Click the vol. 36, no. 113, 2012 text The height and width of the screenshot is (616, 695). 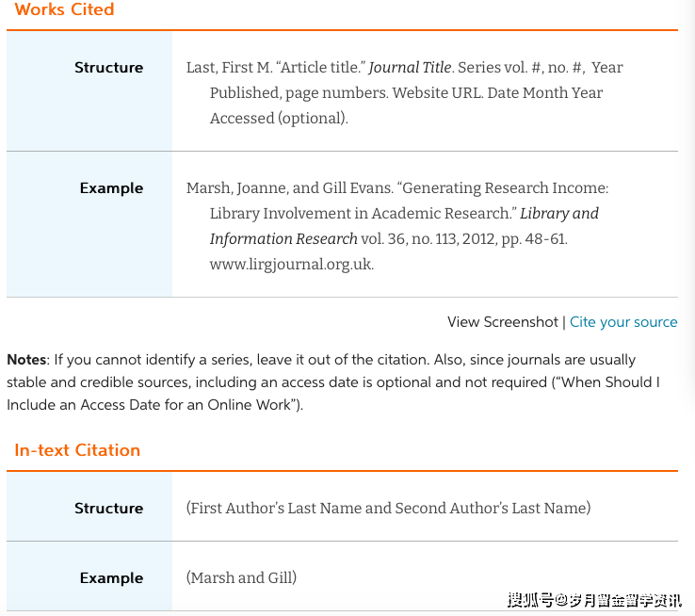tap(429, 239)
